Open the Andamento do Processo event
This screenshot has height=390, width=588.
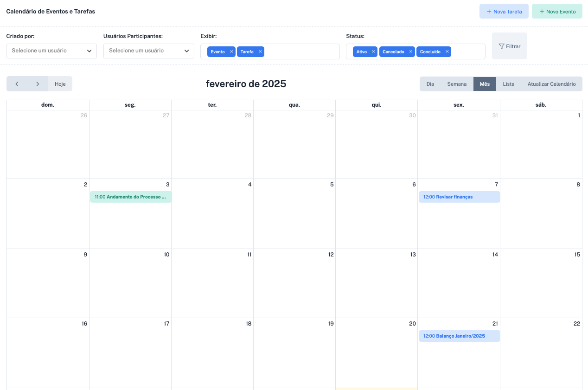131,197
